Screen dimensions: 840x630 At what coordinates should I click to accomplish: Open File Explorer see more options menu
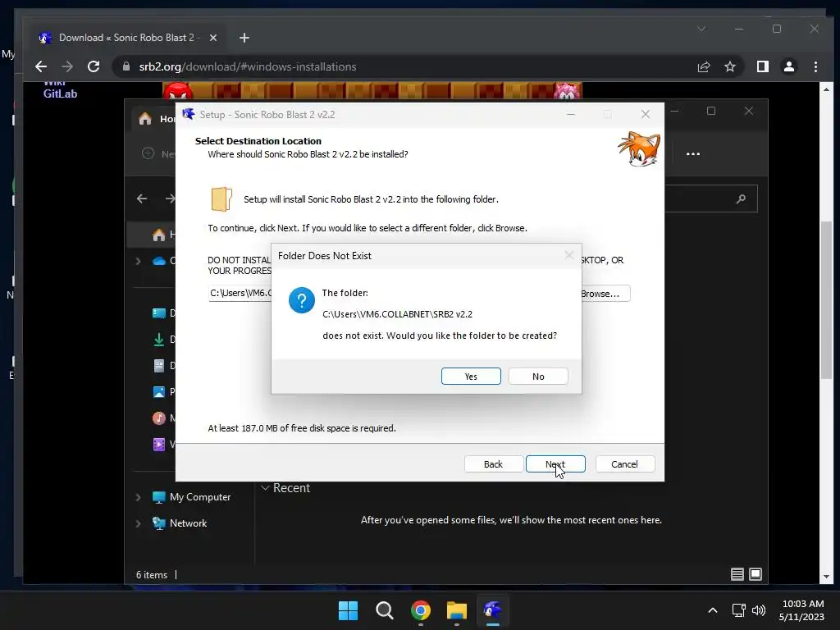tap(692, 153)
